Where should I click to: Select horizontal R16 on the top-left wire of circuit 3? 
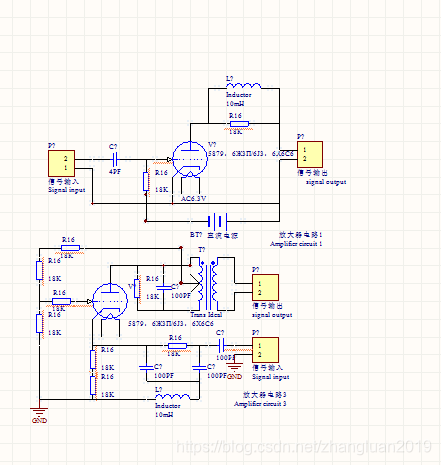point(70,248)
